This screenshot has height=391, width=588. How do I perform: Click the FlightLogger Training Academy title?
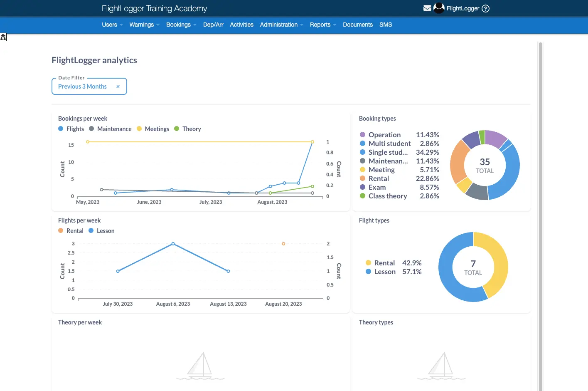click(154, 8)
